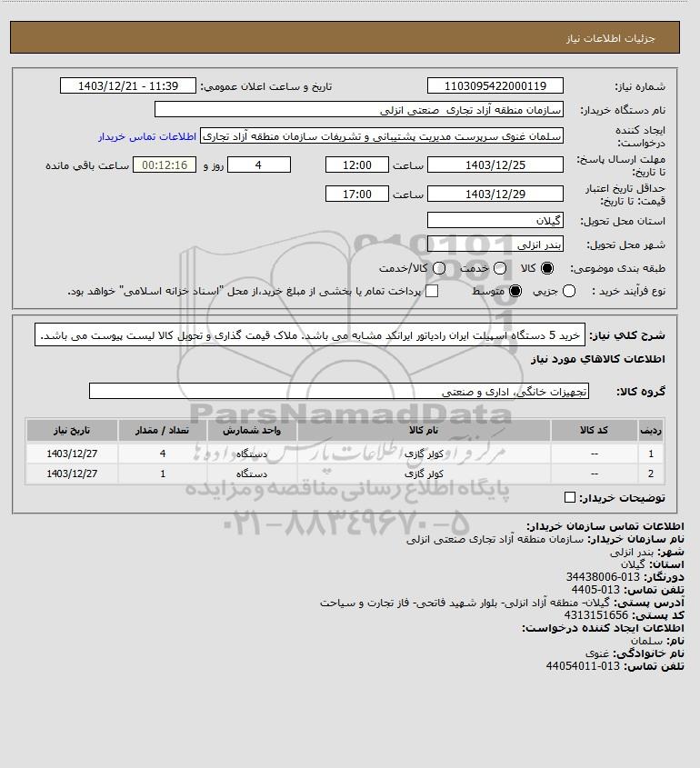Click the creator family name غنوی

click(597, 653)
